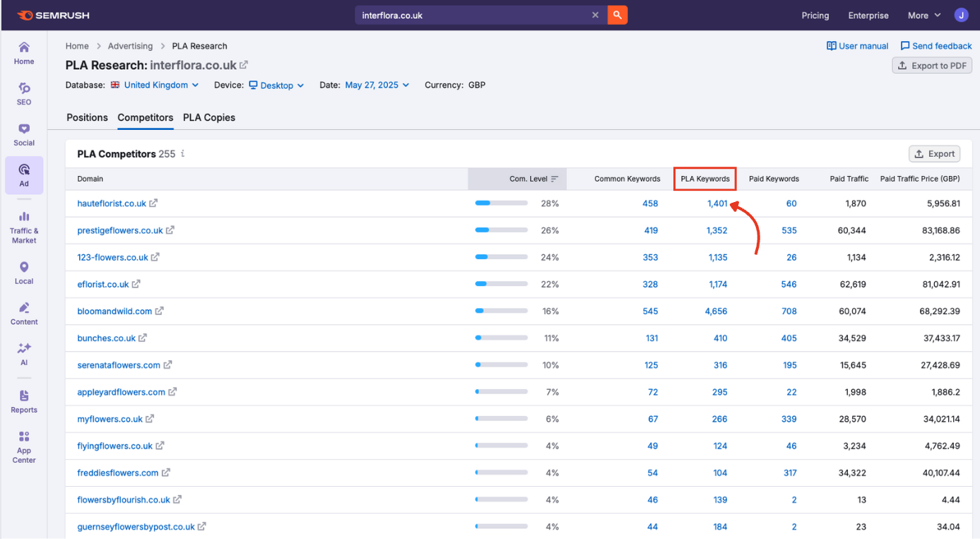
Task: Open the Social sidebar icon
Action: coord(24,134)
